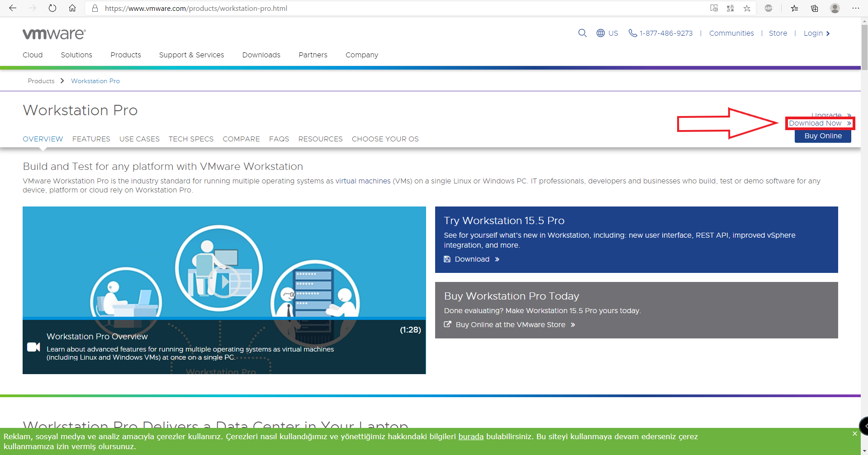Screen dimensions: 868x455
Task: Open the browser profile avatar
Action: pos(835,8)
